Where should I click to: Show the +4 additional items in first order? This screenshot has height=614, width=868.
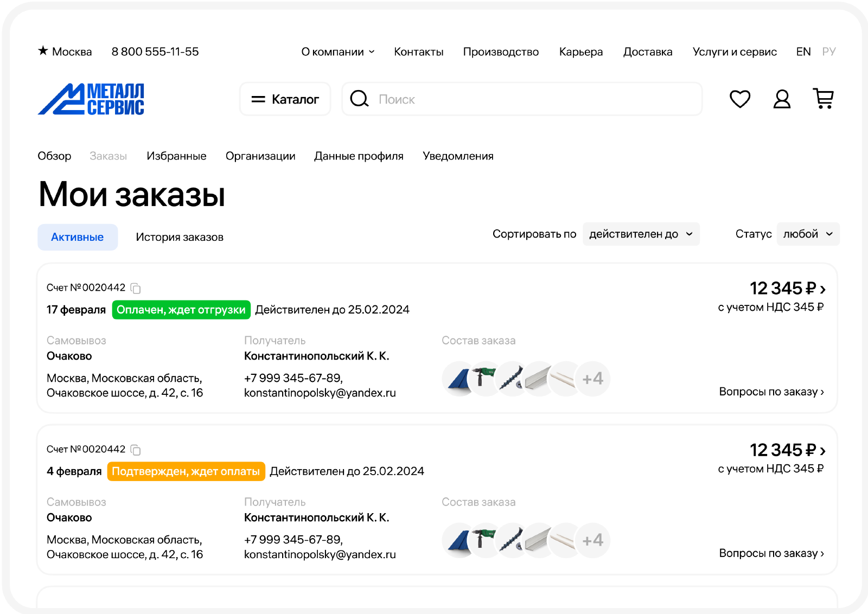592,379
